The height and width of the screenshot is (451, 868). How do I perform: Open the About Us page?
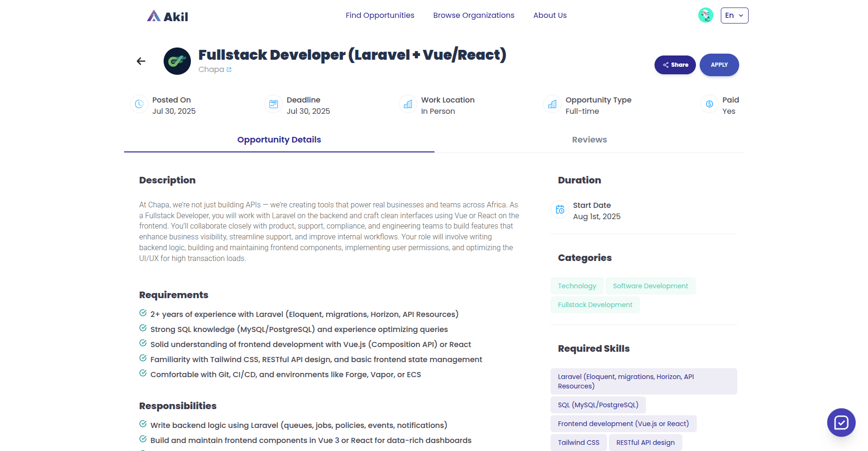click(550, 16)
